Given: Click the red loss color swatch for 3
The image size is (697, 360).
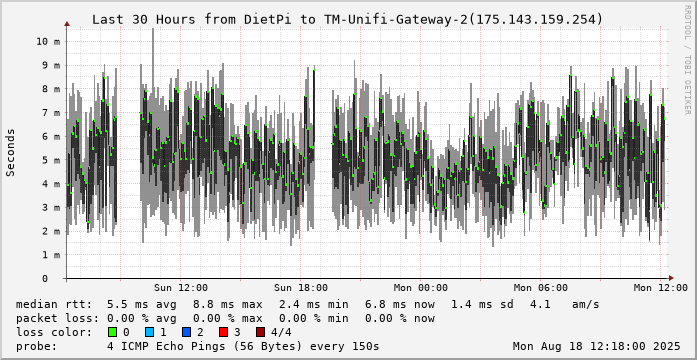Looking at the screenshot, I should point(224,332).
